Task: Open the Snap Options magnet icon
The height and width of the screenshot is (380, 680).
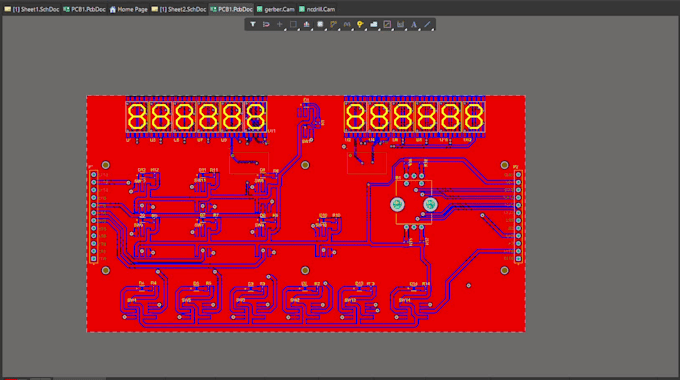Action: coord(266,24)
